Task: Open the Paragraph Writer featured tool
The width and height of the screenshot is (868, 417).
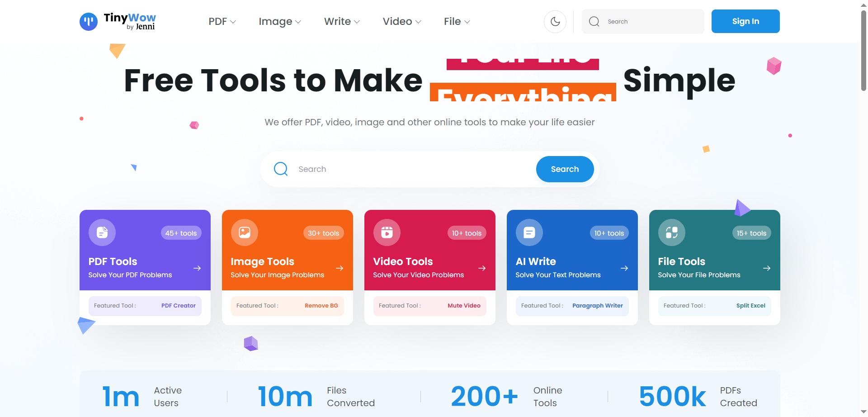Action: [597, 306]
